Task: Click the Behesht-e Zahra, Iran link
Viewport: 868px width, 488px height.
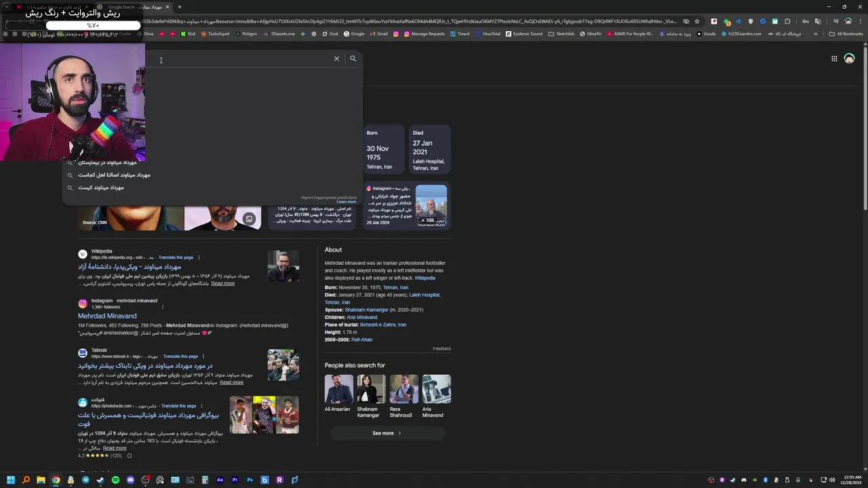Action: coord(383,325)
